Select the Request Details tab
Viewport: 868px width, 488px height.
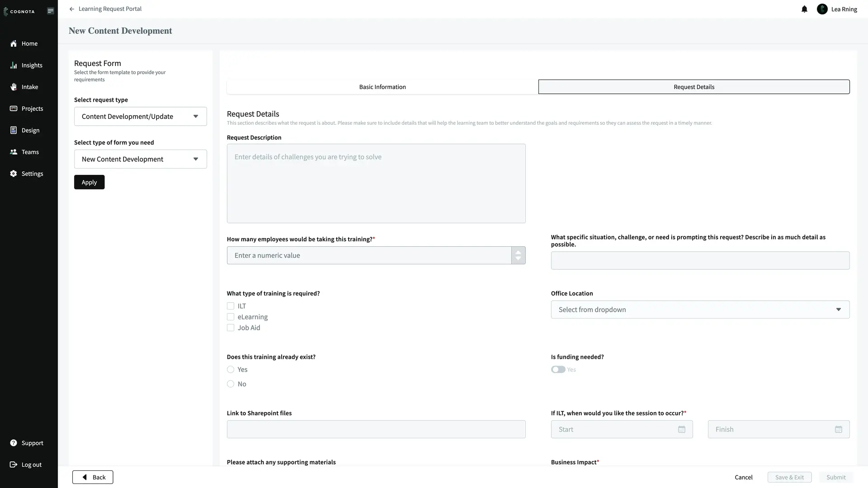click(x=694, y=87)
